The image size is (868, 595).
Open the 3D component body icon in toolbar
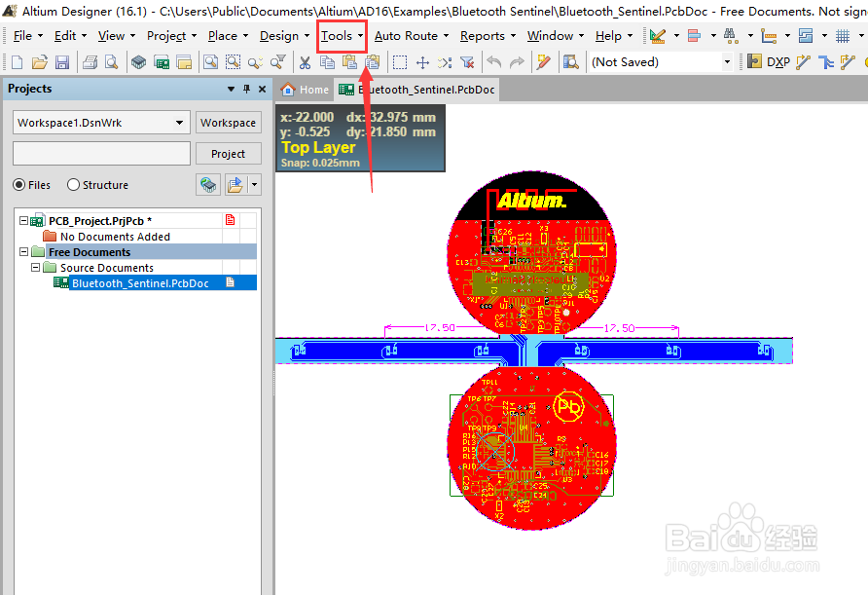click(138, 62)
